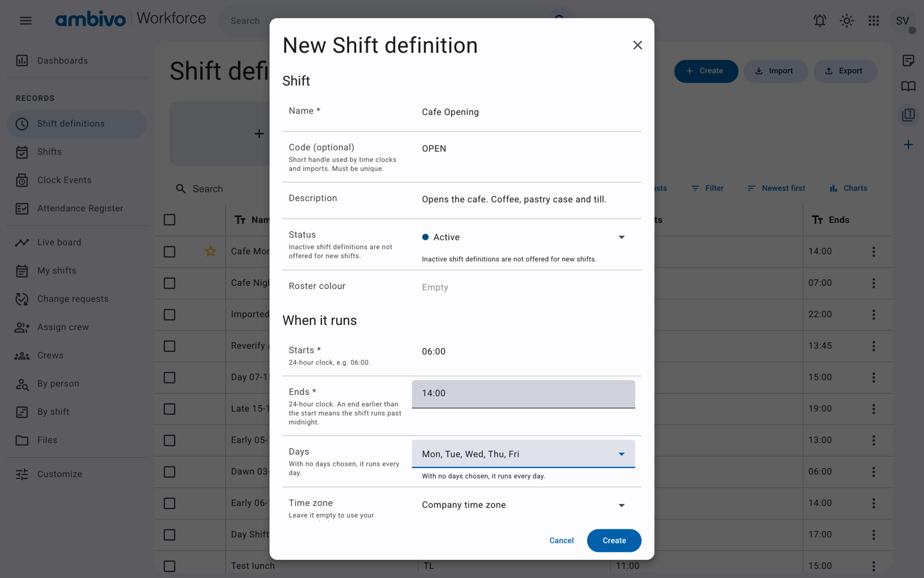Open row menu for the 19:00 row
This screenshot has height=578, width=924.
coord(873,408)
